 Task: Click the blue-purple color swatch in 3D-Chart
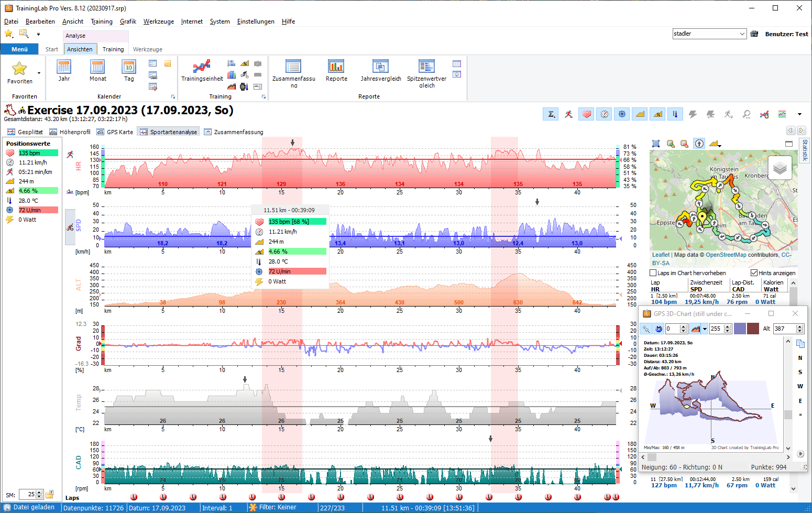(740, 329)
